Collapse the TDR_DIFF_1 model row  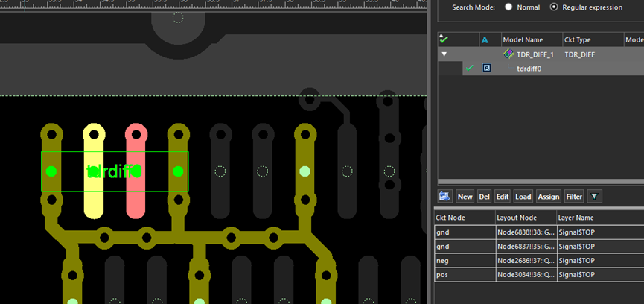[444, 54]
